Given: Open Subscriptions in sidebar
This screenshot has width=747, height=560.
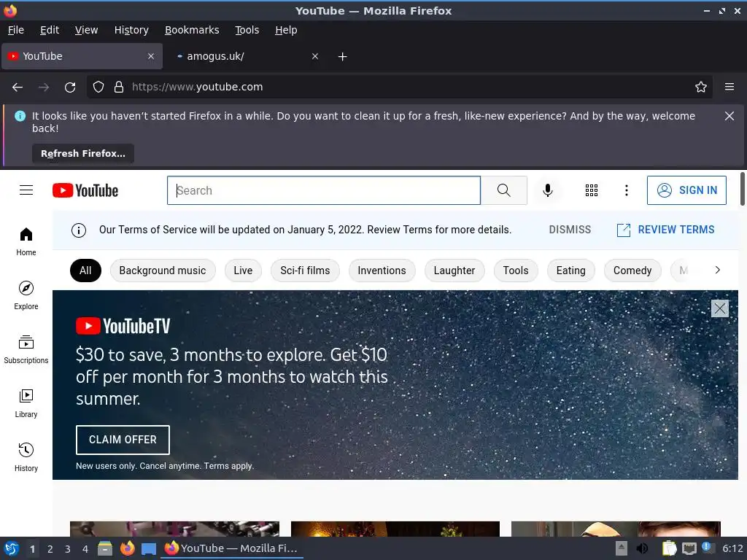Looking at the screenshot, I should click(x=26, y=350).
